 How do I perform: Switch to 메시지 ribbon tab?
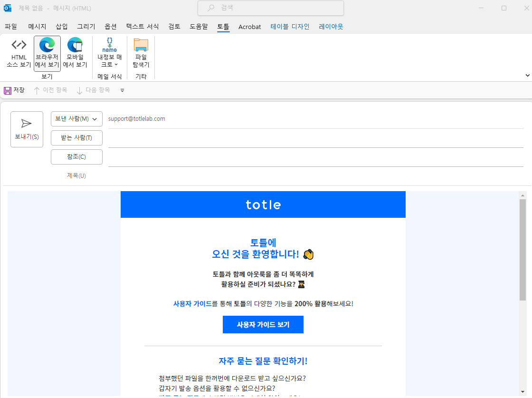37,27
